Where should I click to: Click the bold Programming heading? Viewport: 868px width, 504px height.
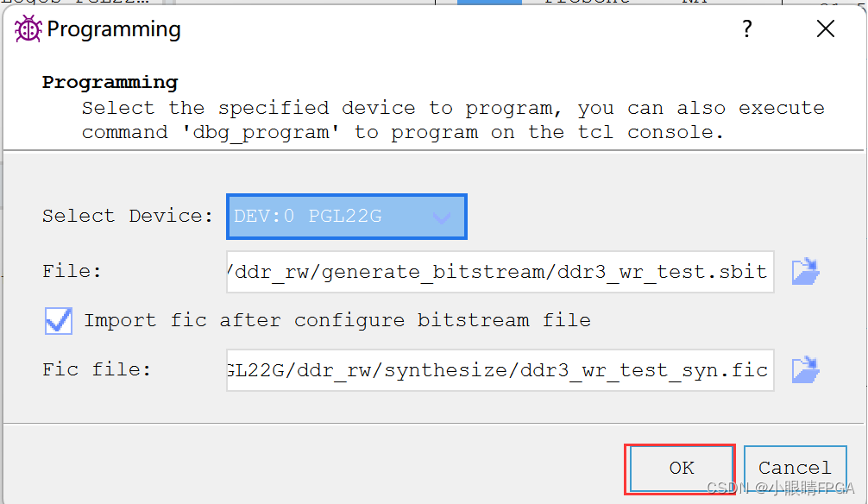(x=110, y=82)
